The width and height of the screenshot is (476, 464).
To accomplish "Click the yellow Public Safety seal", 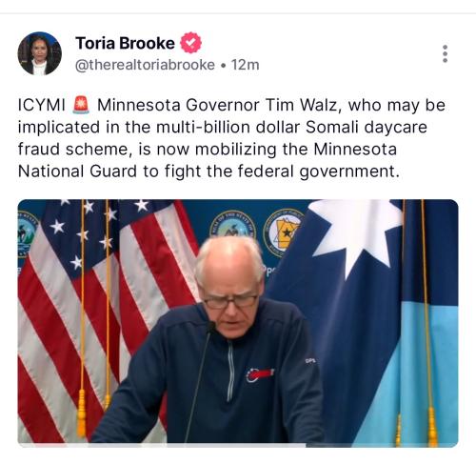I will click(282, 232).
